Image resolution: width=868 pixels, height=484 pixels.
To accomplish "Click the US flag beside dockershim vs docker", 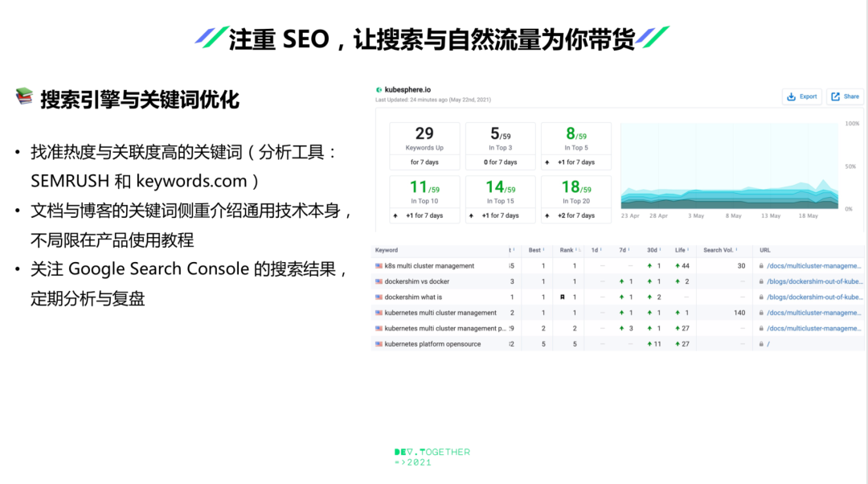I will click(x=379, y=281).
